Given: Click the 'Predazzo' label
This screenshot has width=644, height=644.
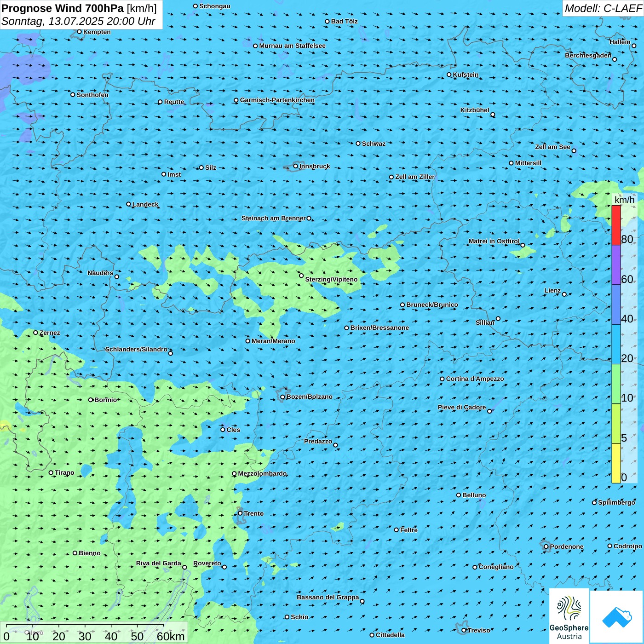Looking at the screenshot, I should 318,441.
